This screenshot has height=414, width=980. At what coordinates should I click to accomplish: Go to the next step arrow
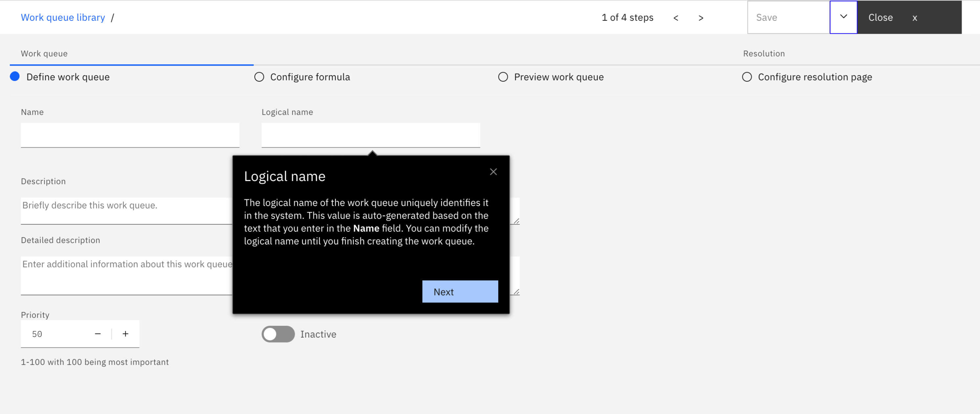click(700, 18)
